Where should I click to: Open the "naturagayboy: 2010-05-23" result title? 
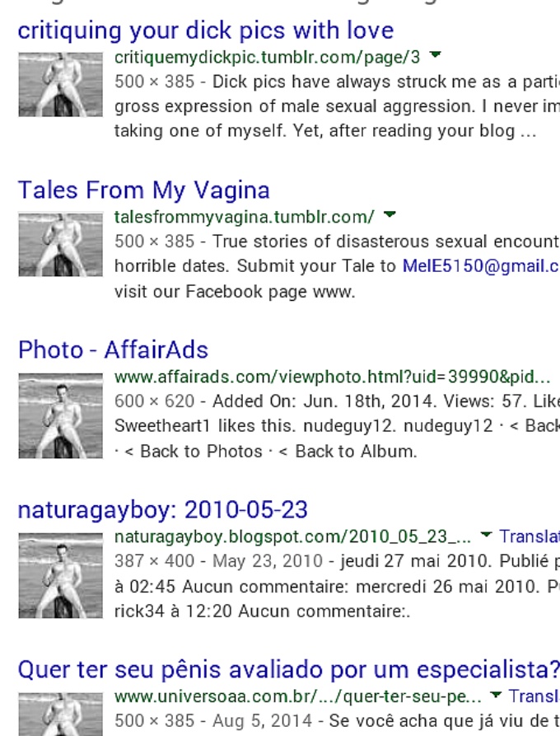(x=163, y=510)
